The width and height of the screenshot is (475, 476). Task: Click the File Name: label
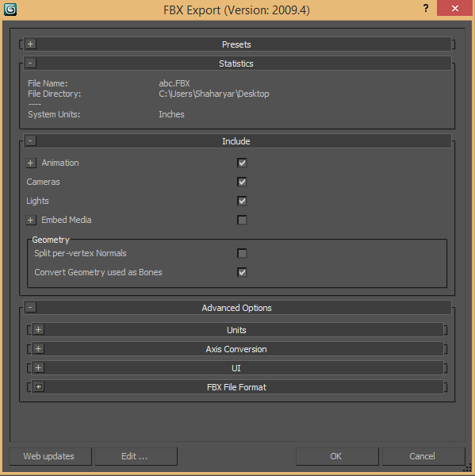click(48, 83)
